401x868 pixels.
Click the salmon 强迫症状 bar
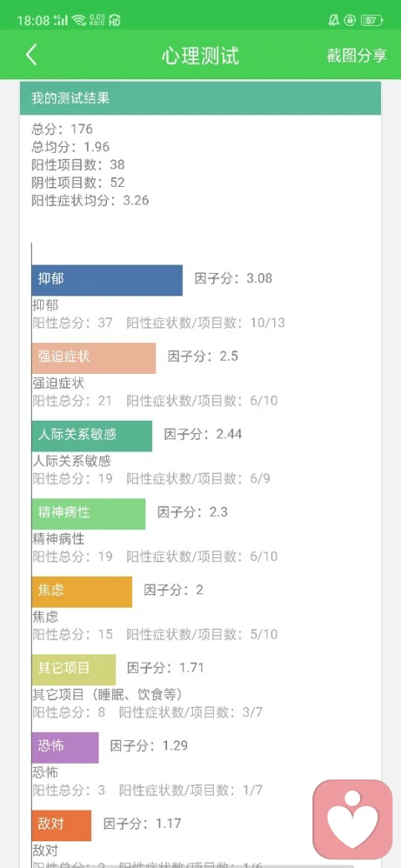click(x=94, y=358)
